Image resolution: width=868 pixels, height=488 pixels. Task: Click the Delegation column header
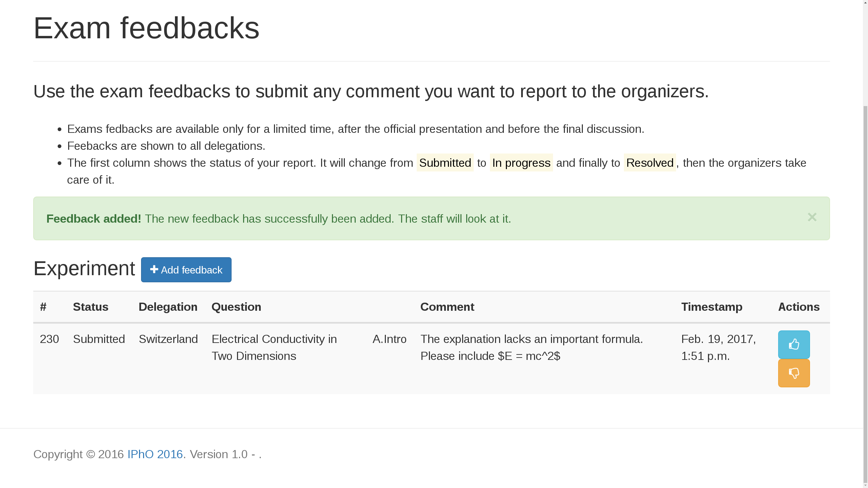(168, 307)
